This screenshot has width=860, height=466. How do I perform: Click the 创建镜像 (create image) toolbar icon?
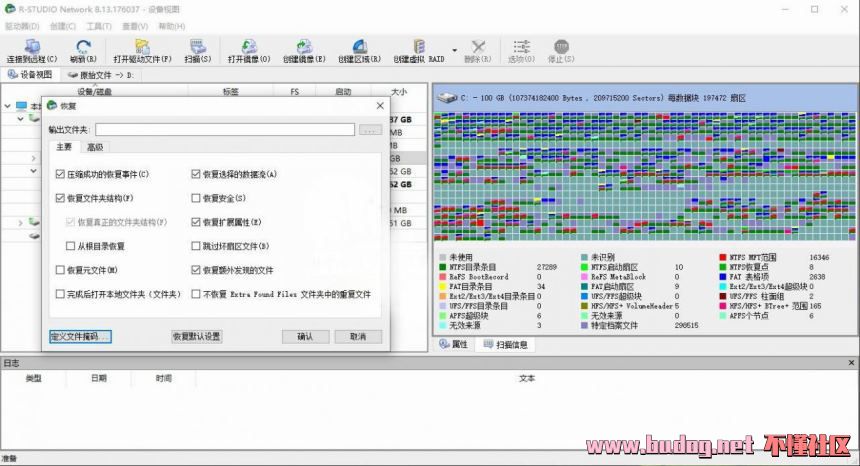click(x=304, y=47)
